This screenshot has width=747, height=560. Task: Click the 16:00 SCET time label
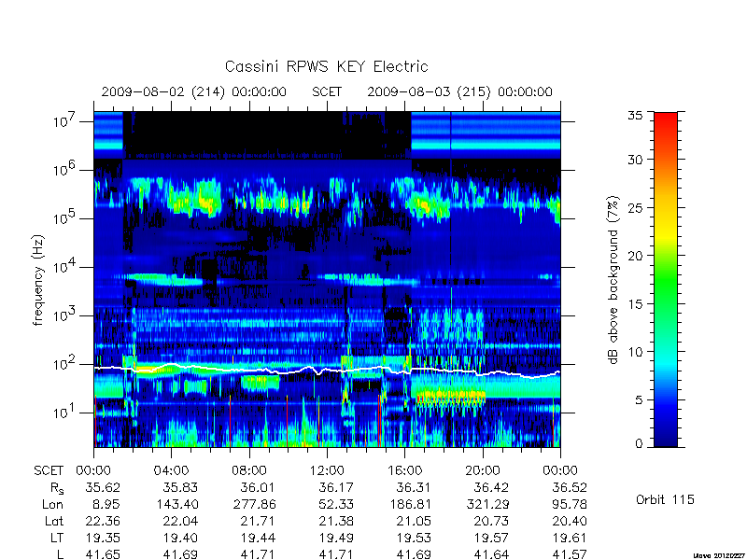point(404,471)
